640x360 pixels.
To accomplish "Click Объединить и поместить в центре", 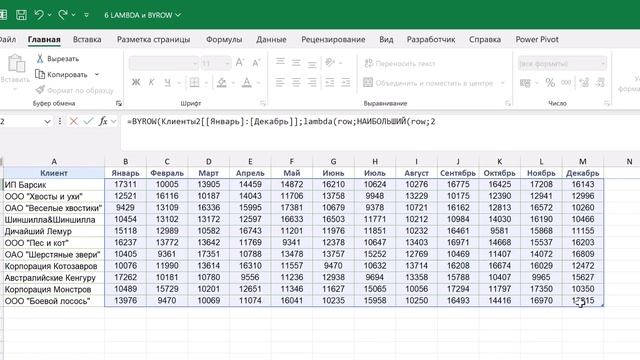I will pos(429,83).
